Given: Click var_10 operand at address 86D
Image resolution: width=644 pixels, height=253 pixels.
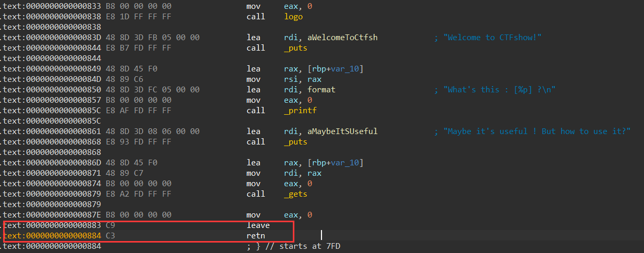Looking at the screenshot, I should click(345, 163).
